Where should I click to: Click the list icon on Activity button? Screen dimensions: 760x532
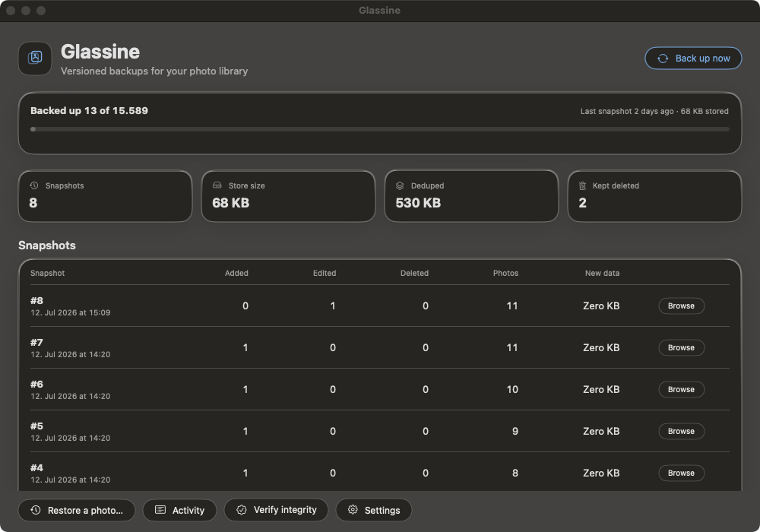point(160,510)
